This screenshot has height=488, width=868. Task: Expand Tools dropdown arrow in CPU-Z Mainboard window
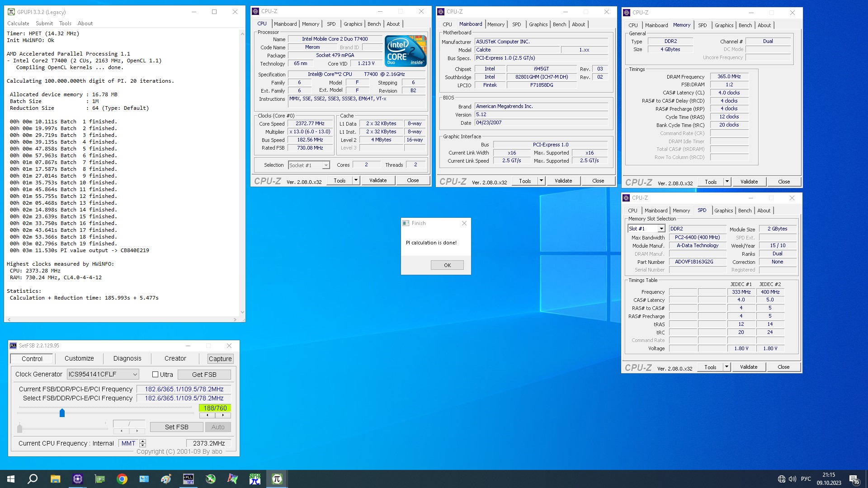pos(541,181)
